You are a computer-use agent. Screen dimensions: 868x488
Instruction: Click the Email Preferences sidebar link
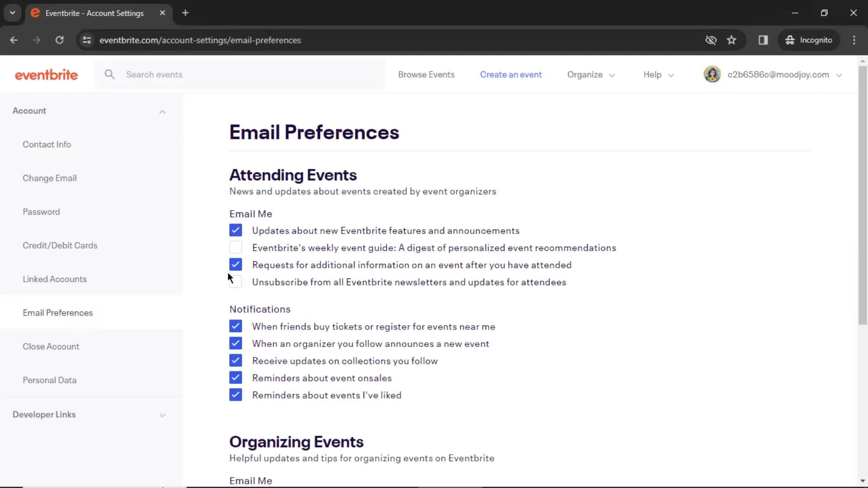pyautogui.click(x=58, y=313)
